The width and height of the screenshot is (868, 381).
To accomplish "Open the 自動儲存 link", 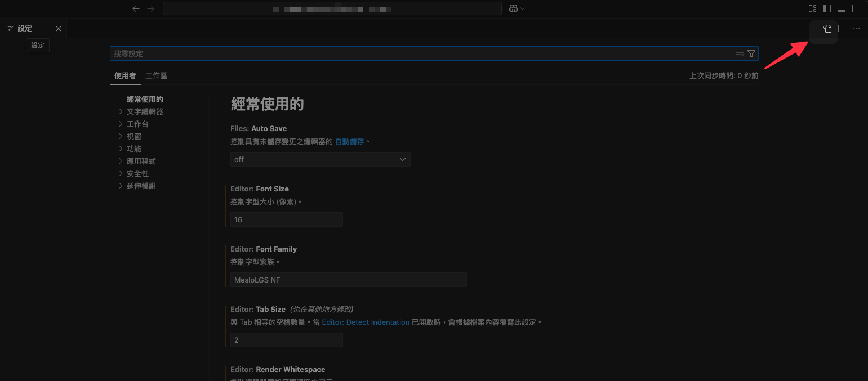I will pos(350,141).
